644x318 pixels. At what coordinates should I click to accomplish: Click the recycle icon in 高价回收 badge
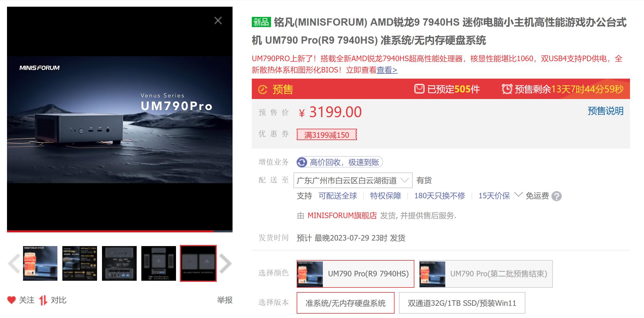[302, 162]
